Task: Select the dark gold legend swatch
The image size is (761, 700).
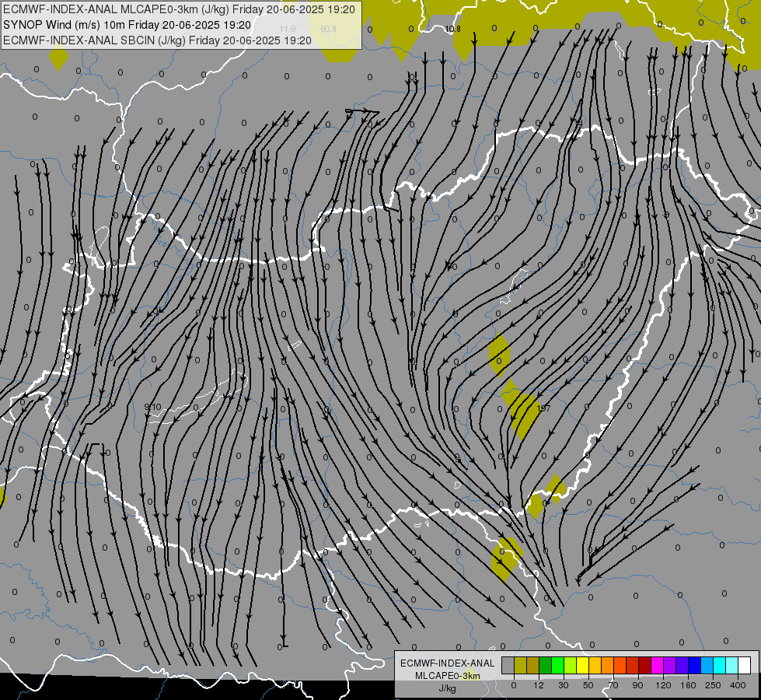Action: coord(533,665)
